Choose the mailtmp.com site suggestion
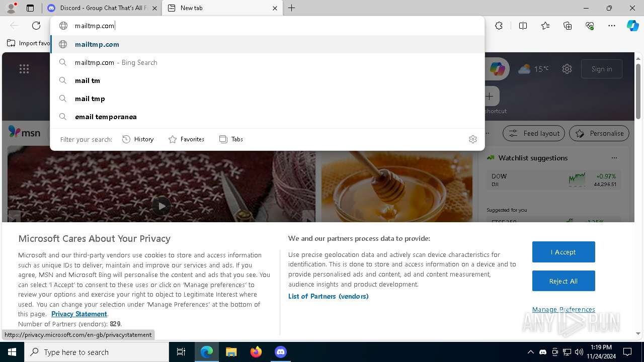The width and height of the screenshot is (644, 362). pyautogui.click(x=267, y=44)
